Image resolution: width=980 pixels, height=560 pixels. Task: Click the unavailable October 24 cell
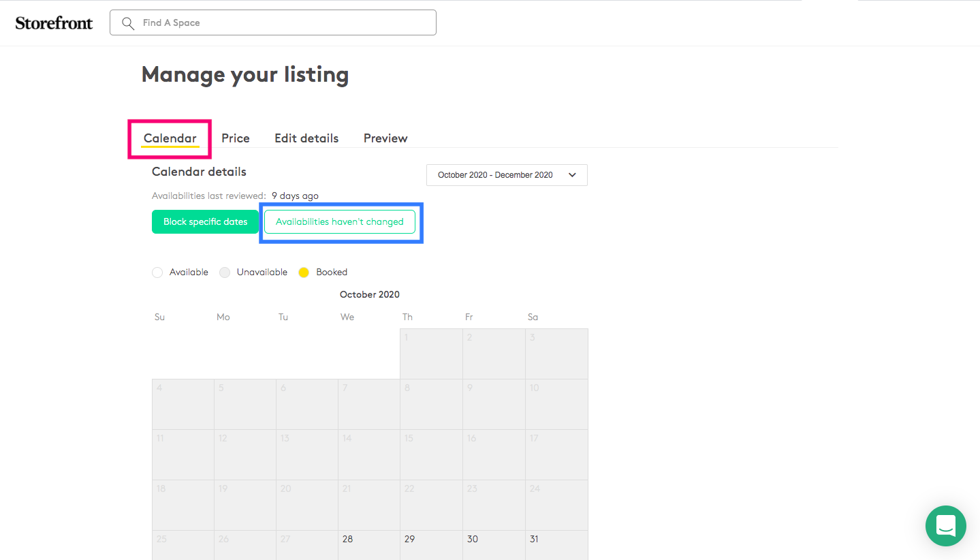(556, 505)
